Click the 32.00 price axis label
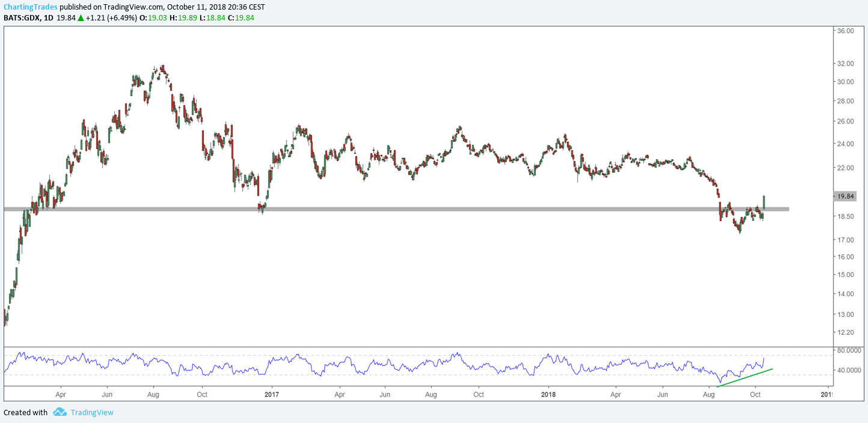The height and width of the screenshot is (423, 868). point(845,63)
